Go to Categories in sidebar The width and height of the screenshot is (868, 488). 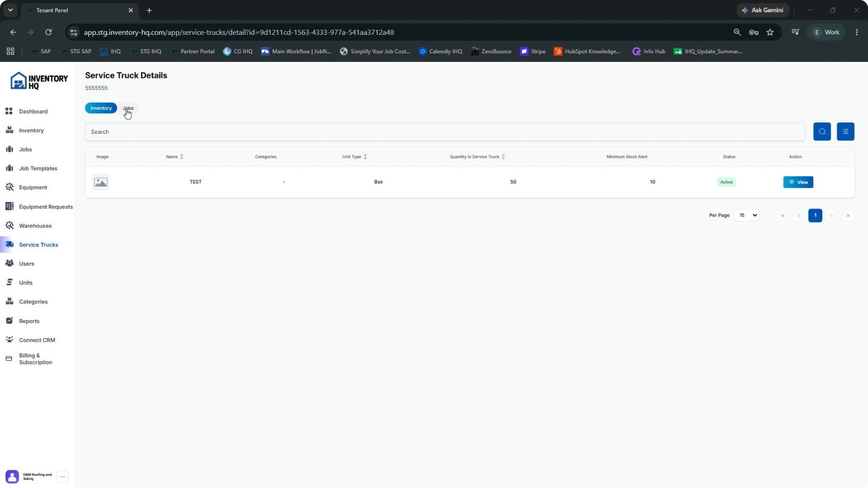pos(33,301)
